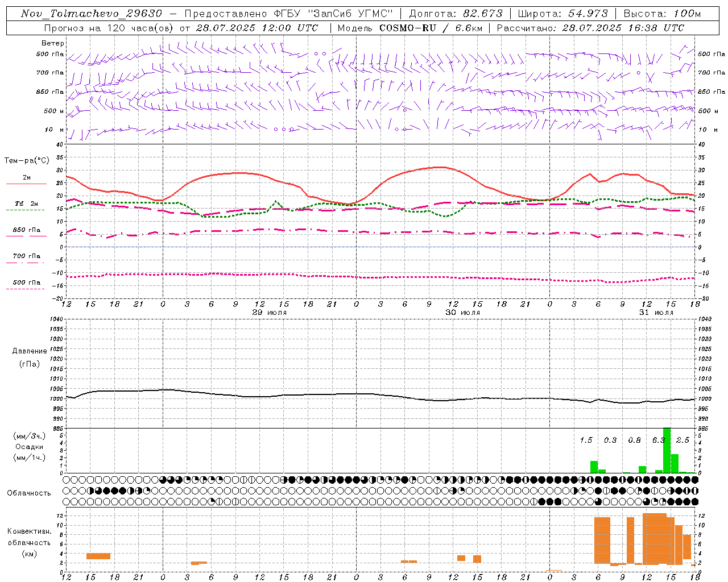Click the 'Конвективн.' convective cloud label
Viewport: 728px width, 582px height.
30,531
